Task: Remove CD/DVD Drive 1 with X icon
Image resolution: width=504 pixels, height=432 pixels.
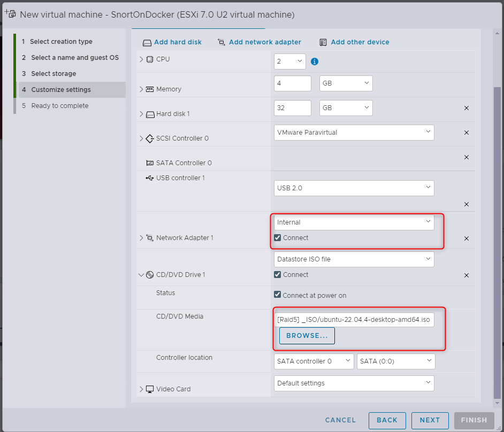Action: [x=466, y=275]
